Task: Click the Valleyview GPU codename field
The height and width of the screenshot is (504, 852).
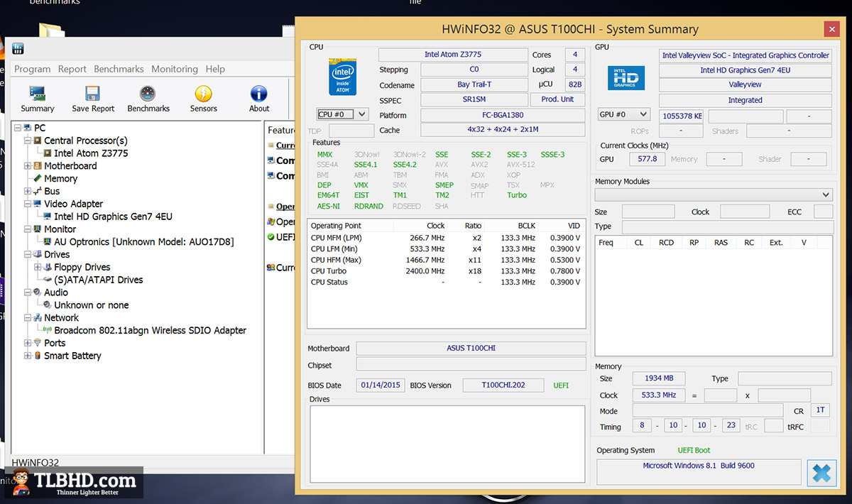Action: [745, 84]
